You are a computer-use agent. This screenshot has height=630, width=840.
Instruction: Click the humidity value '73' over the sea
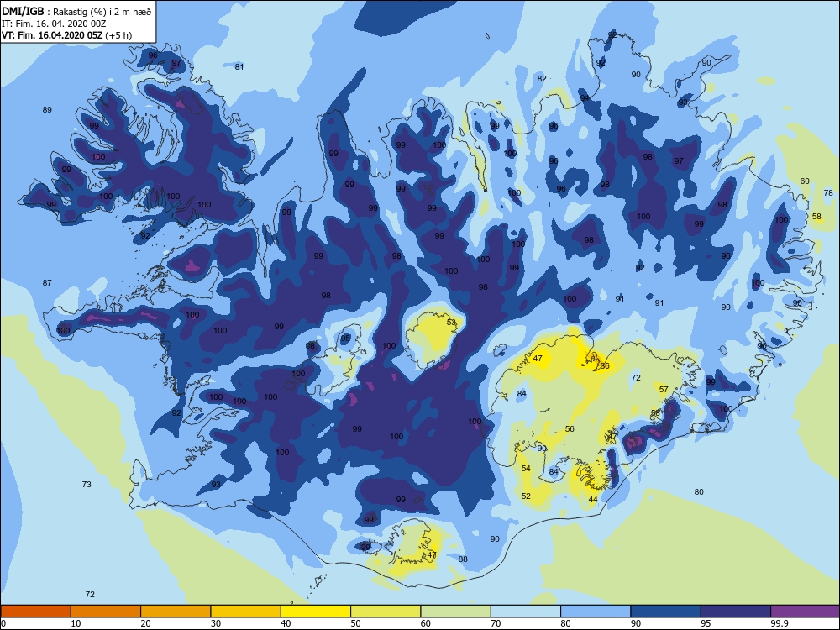tap(87, 485)
